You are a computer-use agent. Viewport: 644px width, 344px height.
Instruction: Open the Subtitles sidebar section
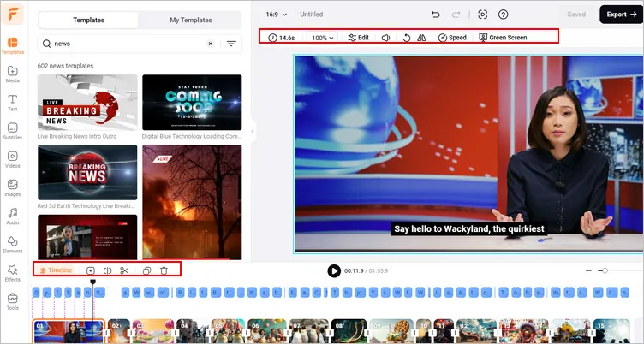tap(12, 131)
